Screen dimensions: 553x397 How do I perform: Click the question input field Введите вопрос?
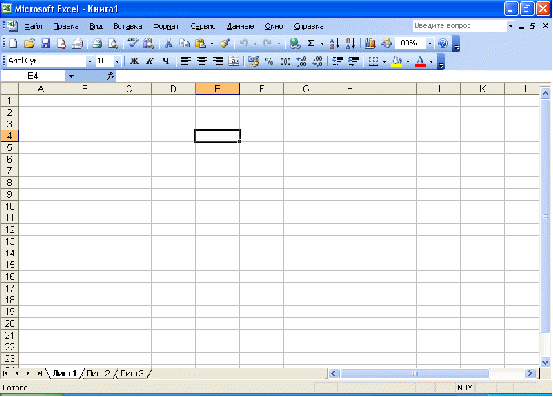460,26
